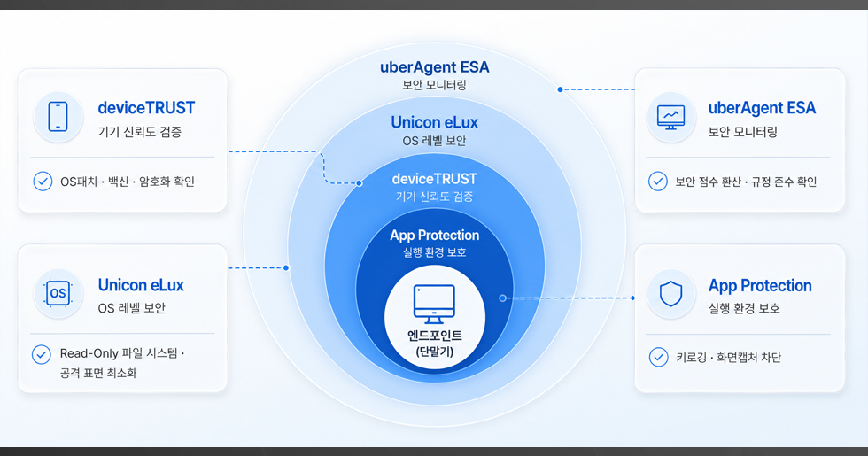
Task: Click the 기기 신뢰도 검증 text in the third ring
Action: tap(435, 197)
